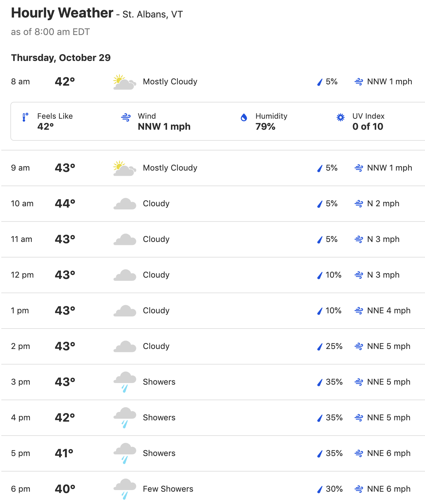
Task: Open the 1 pm forecast details
Action: tap(213, 311)
